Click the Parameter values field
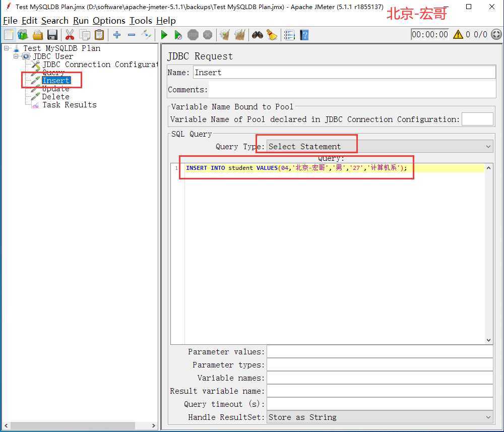 (380, 352)
